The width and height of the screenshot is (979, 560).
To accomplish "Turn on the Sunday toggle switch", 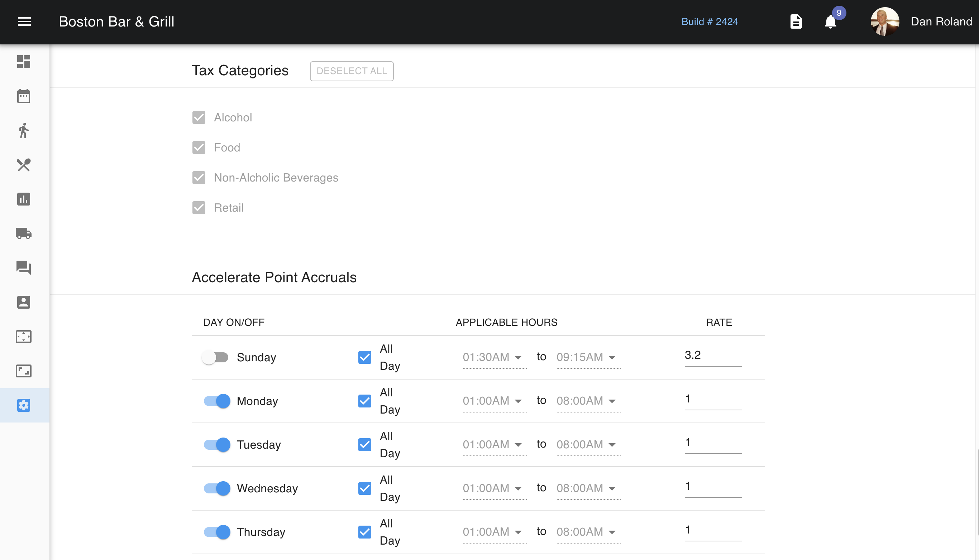I will [215, 357].
